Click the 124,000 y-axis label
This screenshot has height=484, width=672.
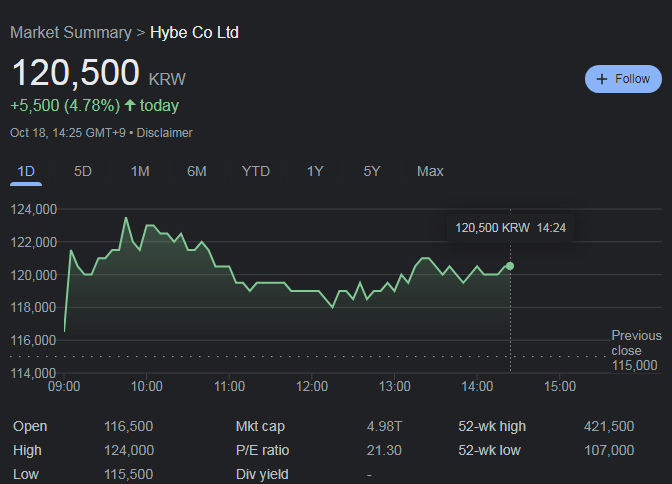point(33,209)
